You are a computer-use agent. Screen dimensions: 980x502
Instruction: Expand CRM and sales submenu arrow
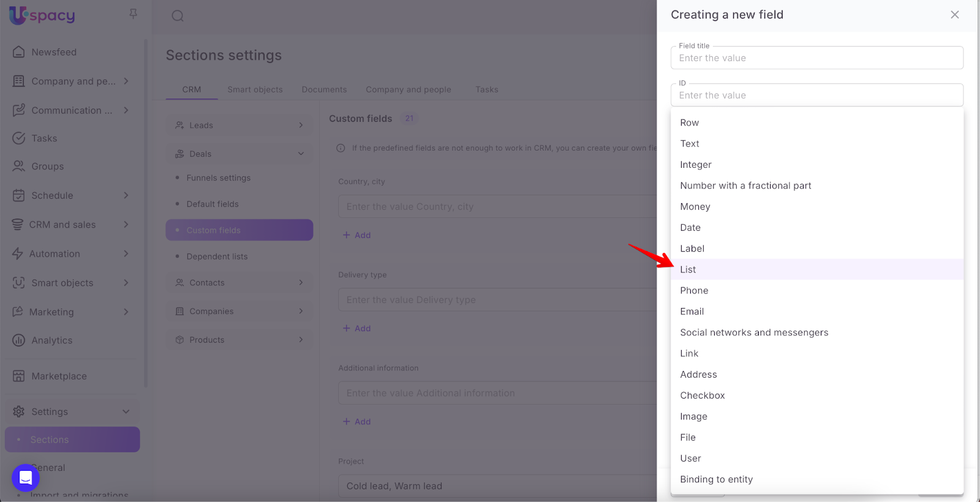(126, 225)
